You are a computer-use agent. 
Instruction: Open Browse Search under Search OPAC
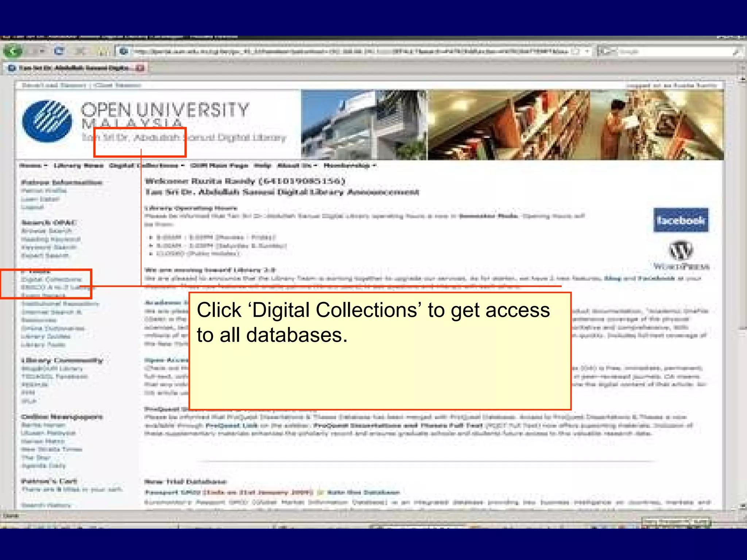point(46,231)
